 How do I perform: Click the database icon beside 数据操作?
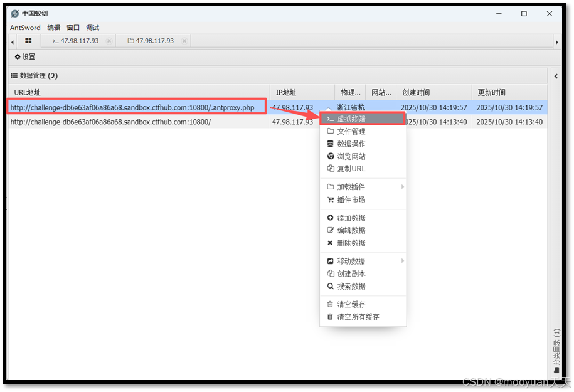pos(330,144)
